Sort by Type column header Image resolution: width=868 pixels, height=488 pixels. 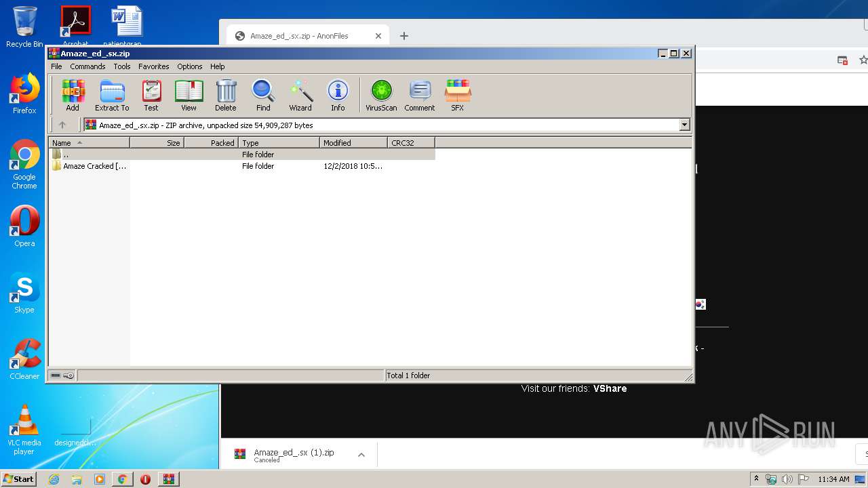click(279, 142)
